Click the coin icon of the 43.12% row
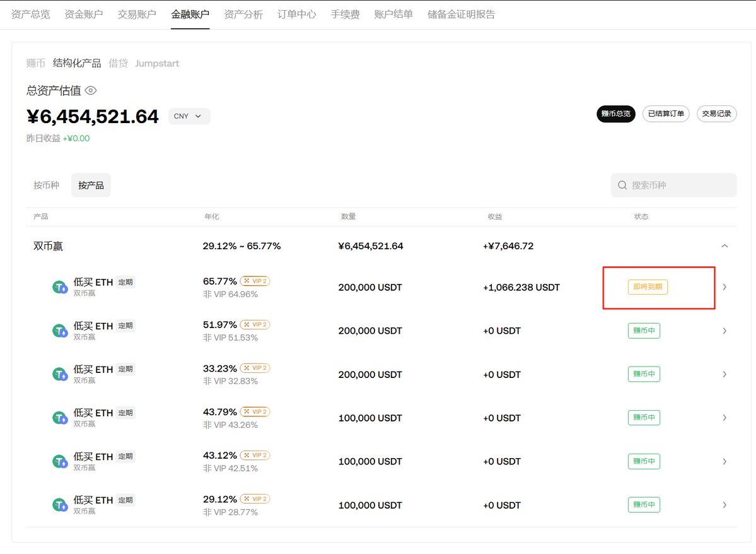The image size is (756, 554). pos(60,462)
